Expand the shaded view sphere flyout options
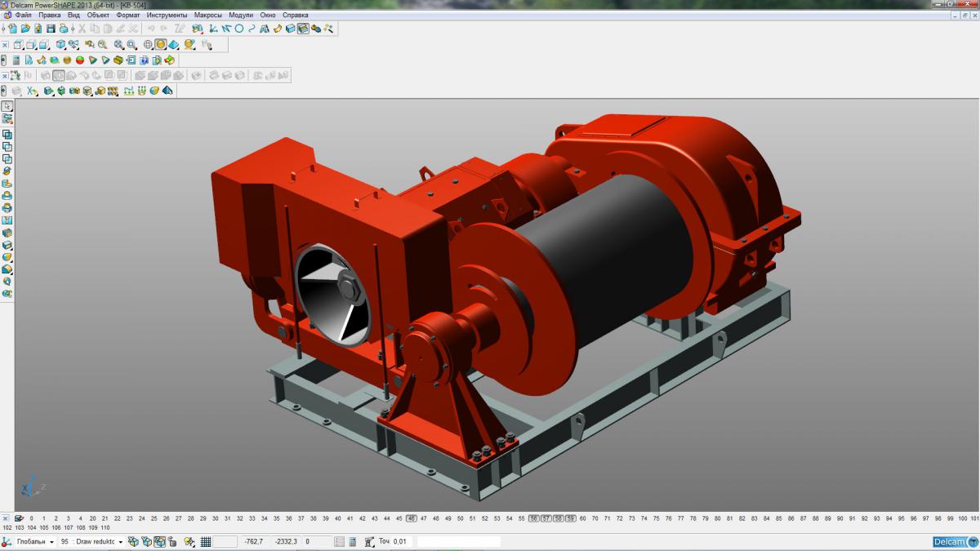The height and width of the screenshot is (551, 980). coord(165,49)
